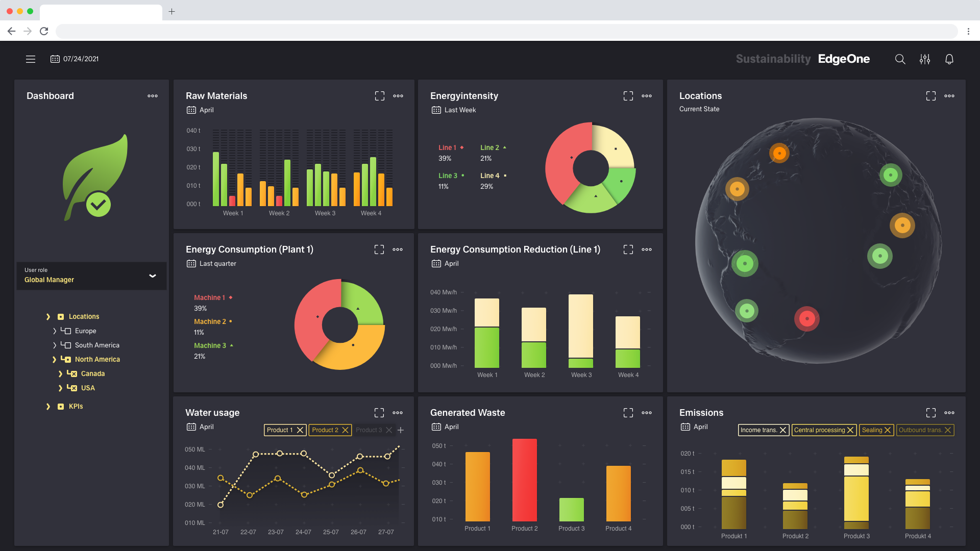The height and width of the screenshot is (551, 980).
Task: Expand Raw Materials panel to fullscreen
Action: click(379, 96)
